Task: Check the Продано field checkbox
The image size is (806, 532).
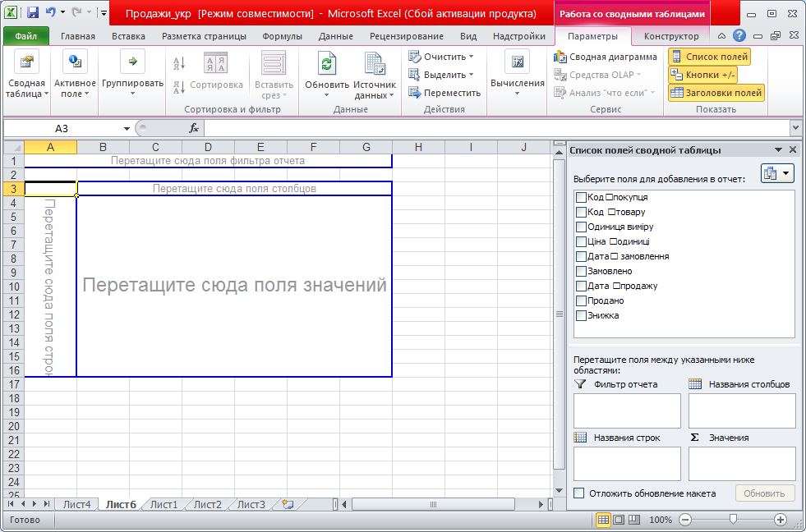Action: click(x=582, y=300)
